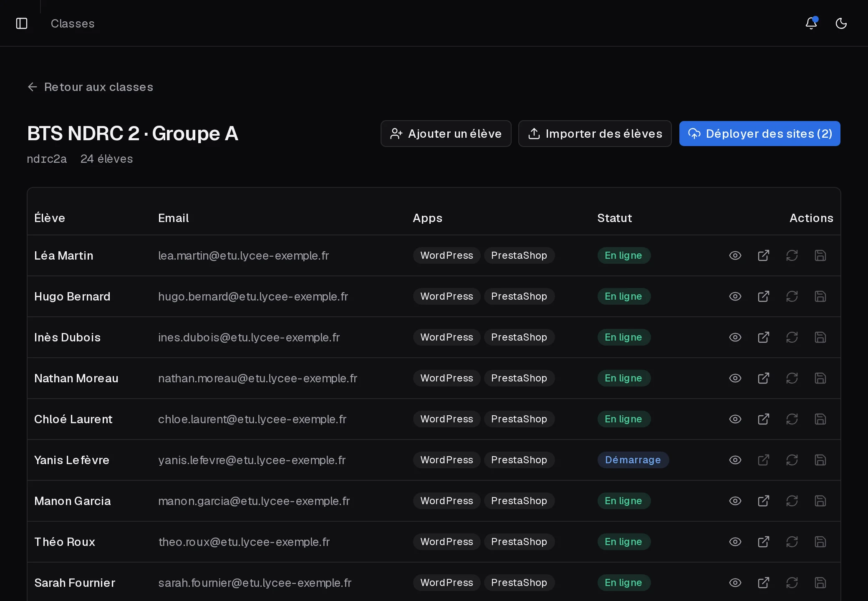Eye icon in Nathan Moreau row
This screenshot has height=601, width=868.
735,378
